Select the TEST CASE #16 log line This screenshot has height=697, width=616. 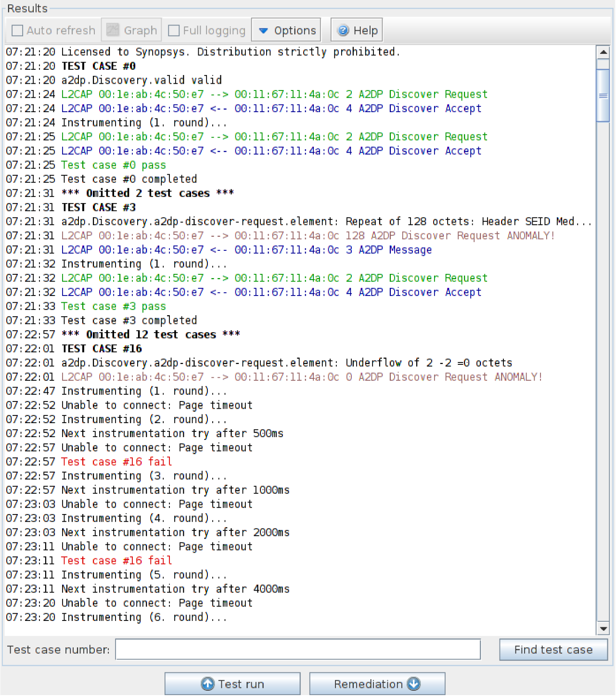click(x=102, y=348)
